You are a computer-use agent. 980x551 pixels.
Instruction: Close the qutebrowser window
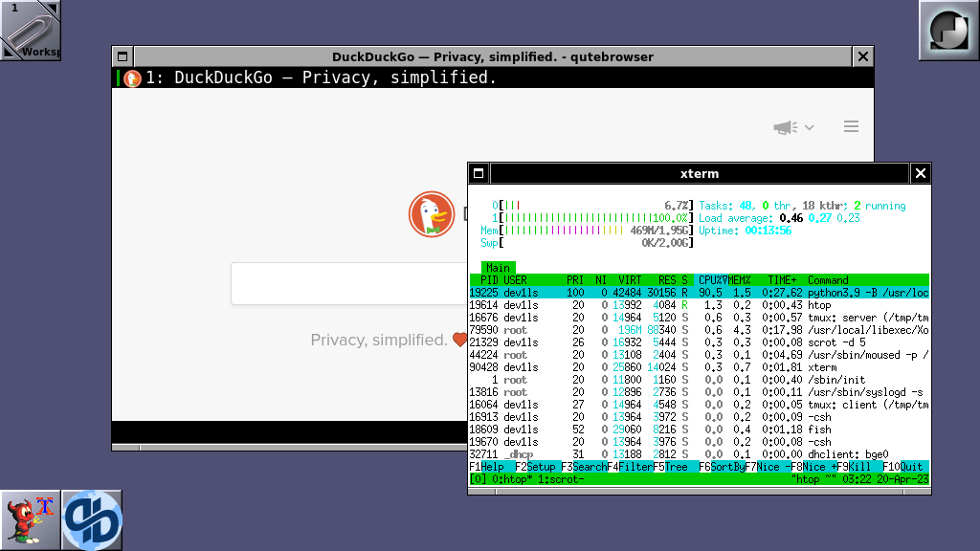point(863,56)
